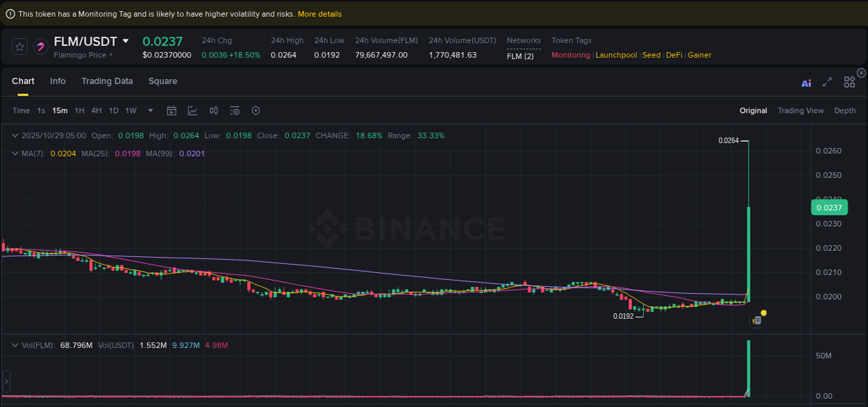
Task: Open the More details link
Action: (x=319, y=13)
